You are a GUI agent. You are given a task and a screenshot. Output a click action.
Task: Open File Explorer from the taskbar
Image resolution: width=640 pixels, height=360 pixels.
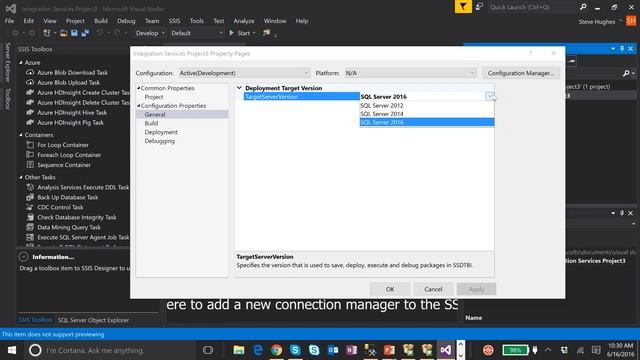point(239,350)
